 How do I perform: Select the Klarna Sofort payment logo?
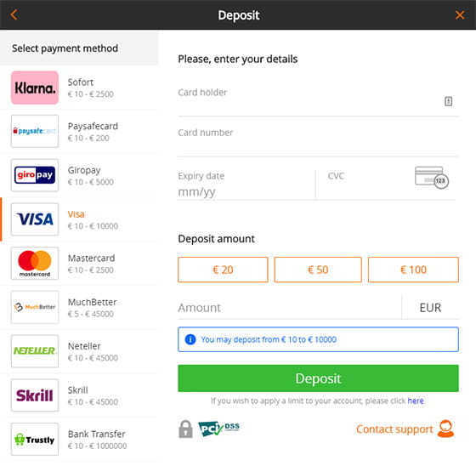35,88
